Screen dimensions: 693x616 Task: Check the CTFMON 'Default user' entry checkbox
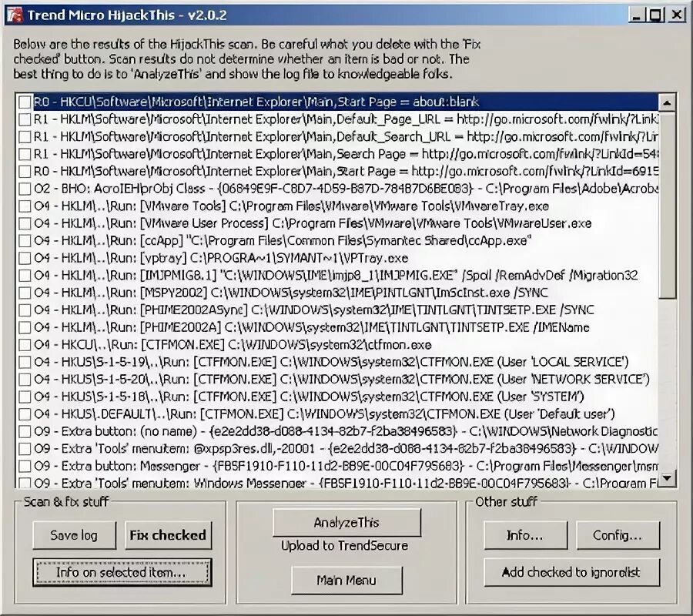click(x=25, y=414)
